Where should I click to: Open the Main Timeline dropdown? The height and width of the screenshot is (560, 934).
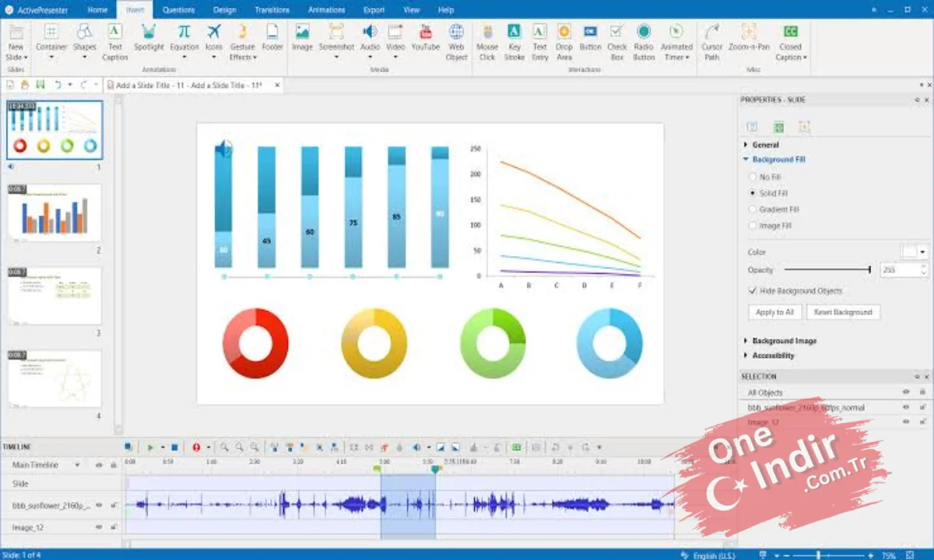tap(76, 465)
